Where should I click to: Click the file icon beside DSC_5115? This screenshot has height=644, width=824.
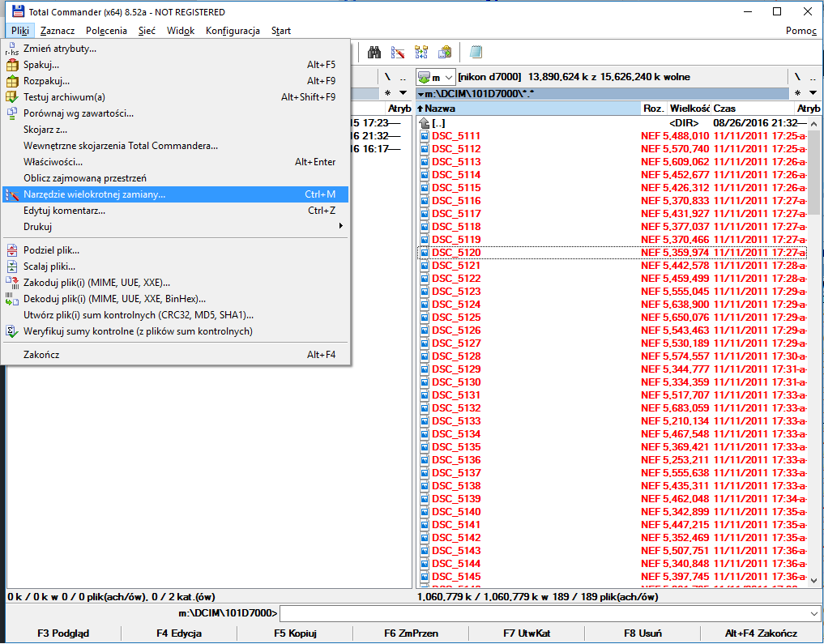coord(425,188)
